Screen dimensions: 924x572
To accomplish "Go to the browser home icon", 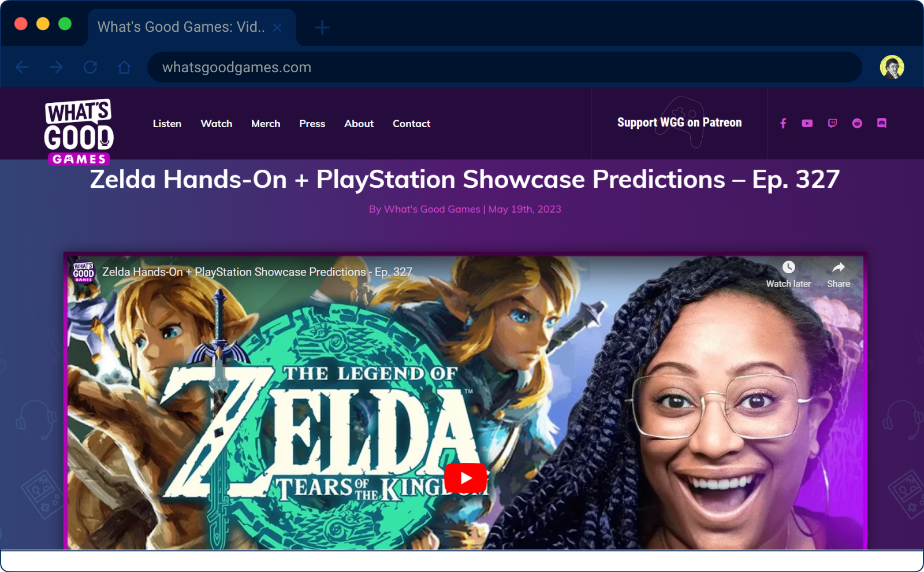I will coord(124,67).
